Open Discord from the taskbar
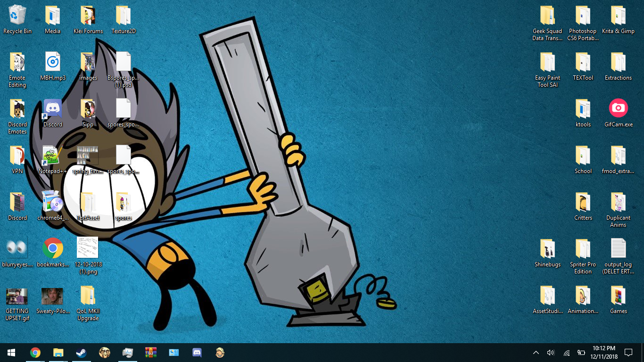The image size is (644, 362). click(197, 353)
